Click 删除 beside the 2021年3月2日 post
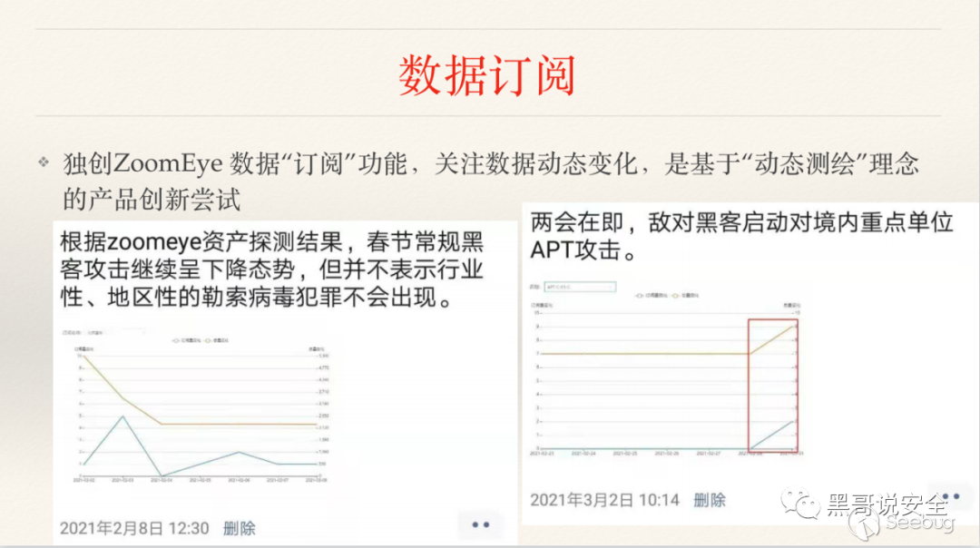The width and height of the screenshot is (980, 548). pos(710,500)
